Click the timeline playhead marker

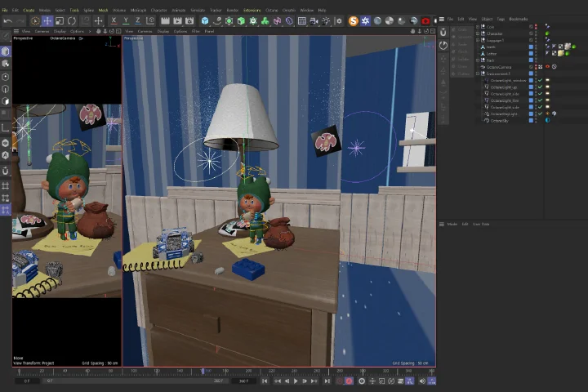[203, 371]
